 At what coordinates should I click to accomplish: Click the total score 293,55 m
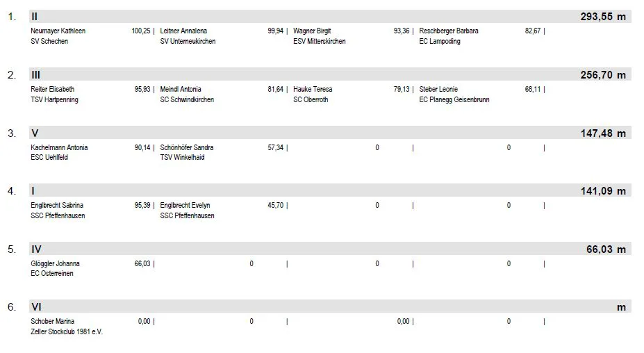coord(603,17)
